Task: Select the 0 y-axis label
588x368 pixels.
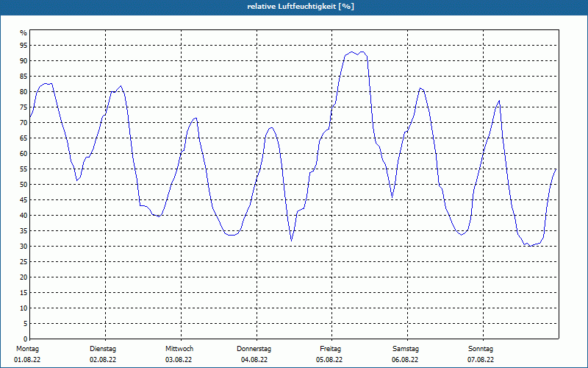Action: [26, 339]
